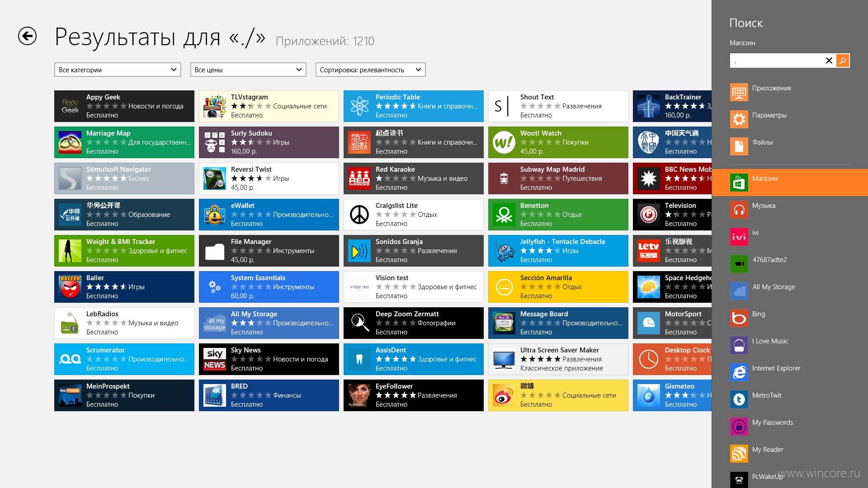Viewport: 868px width, 488px height.
Task: Open the Periodic Table app tile
Action: click(414, 106)
